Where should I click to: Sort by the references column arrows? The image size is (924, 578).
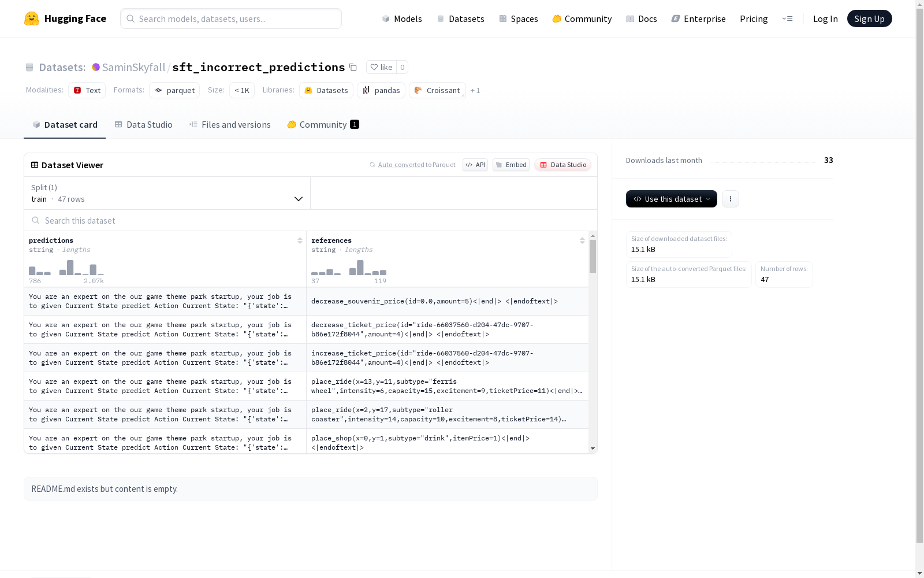(x=582, y=240)
